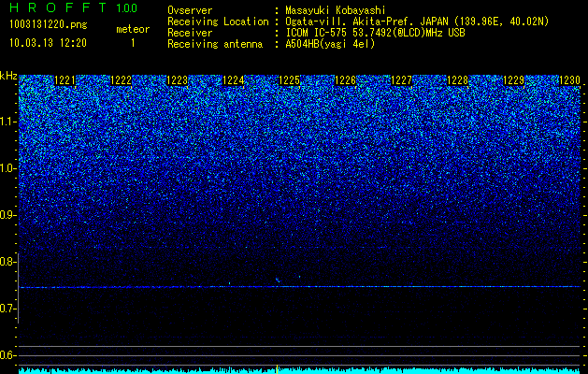Click the meteor echo blip near 1225

[278, 280]
